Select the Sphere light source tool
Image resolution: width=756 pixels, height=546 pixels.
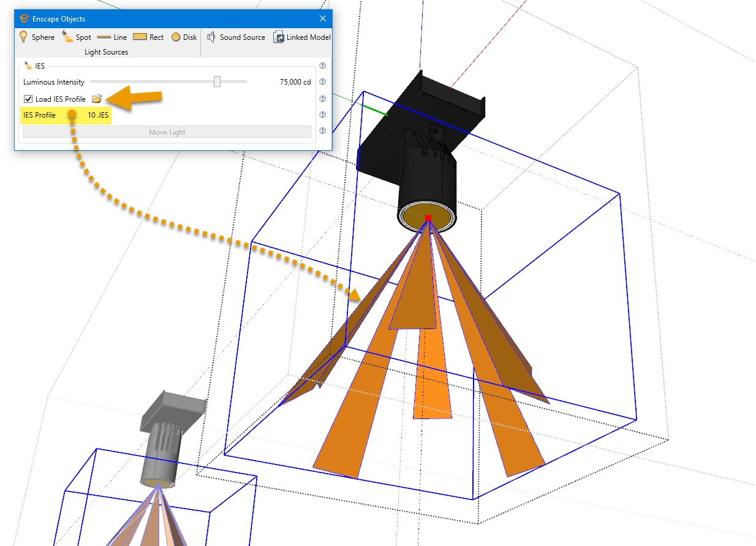coord(37,37)
